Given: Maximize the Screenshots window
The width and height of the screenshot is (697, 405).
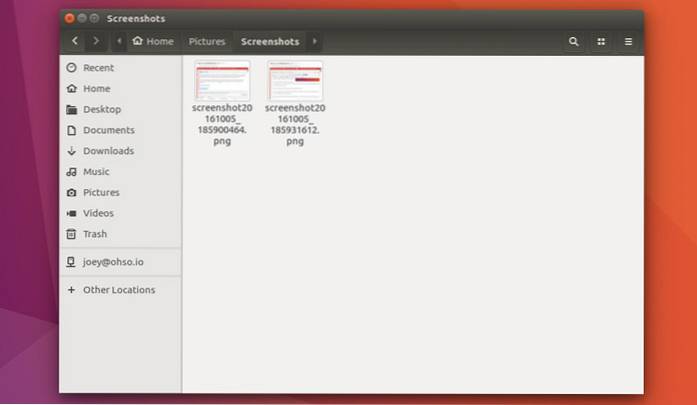Looking at the screenshot, I should click(x=94, y=18).
